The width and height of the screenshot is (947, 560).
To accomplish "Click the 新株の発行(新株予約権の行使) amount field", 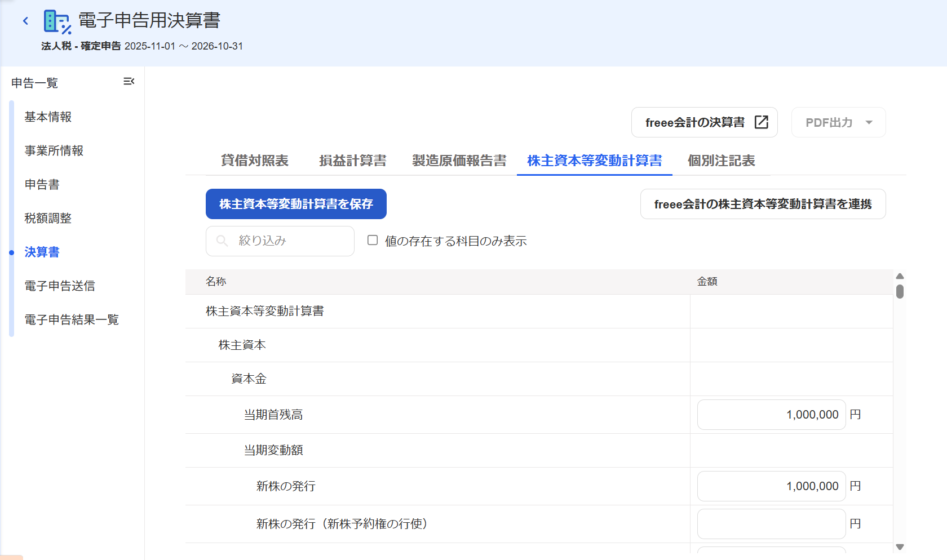I will 772,524.
